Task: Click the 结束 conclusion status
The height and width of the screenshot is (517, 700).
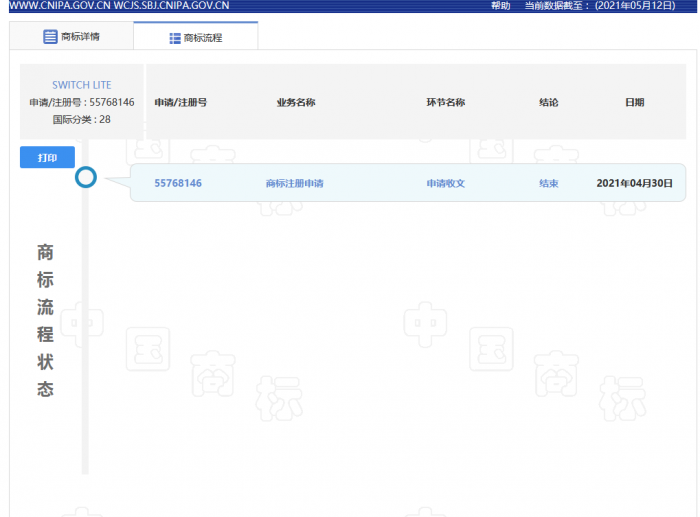Action: coord(548,183)
